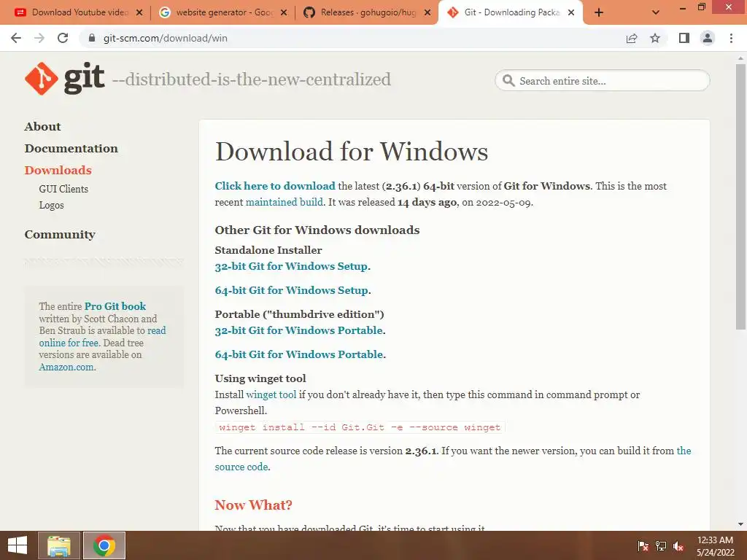
Task: Open the browser side panel icon
Action: [x=684, y=38]
